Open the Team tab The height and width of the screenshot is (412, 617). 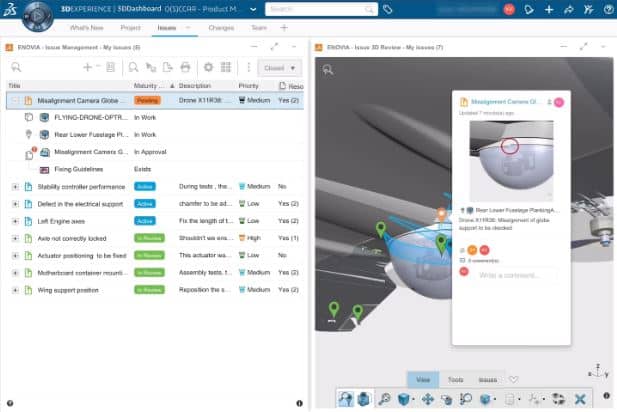click(x=259, y=28)
